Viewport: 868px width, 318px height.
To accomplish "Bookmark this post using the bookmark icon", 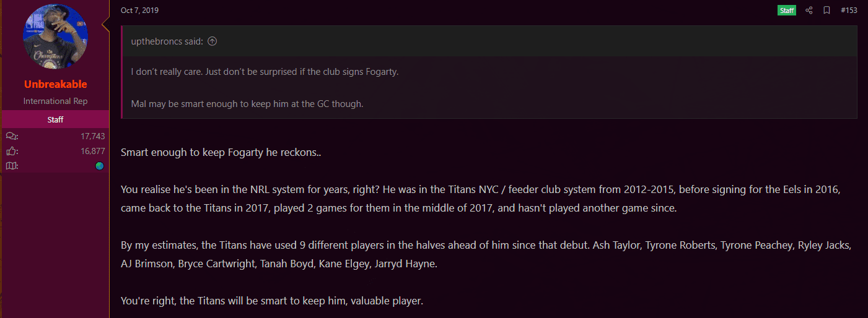I will [x=826, y=11].
